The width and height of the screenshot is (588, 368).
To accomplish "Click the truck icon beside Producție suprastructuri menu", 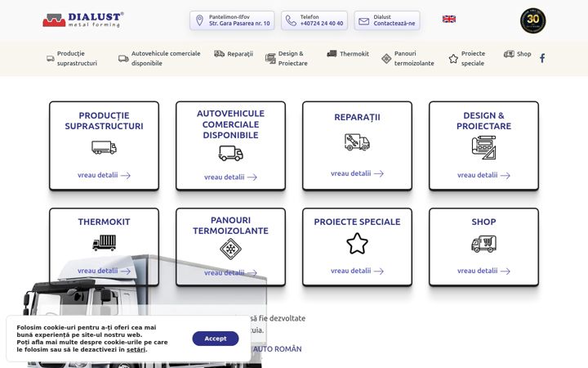I will [x=51, y=59].
